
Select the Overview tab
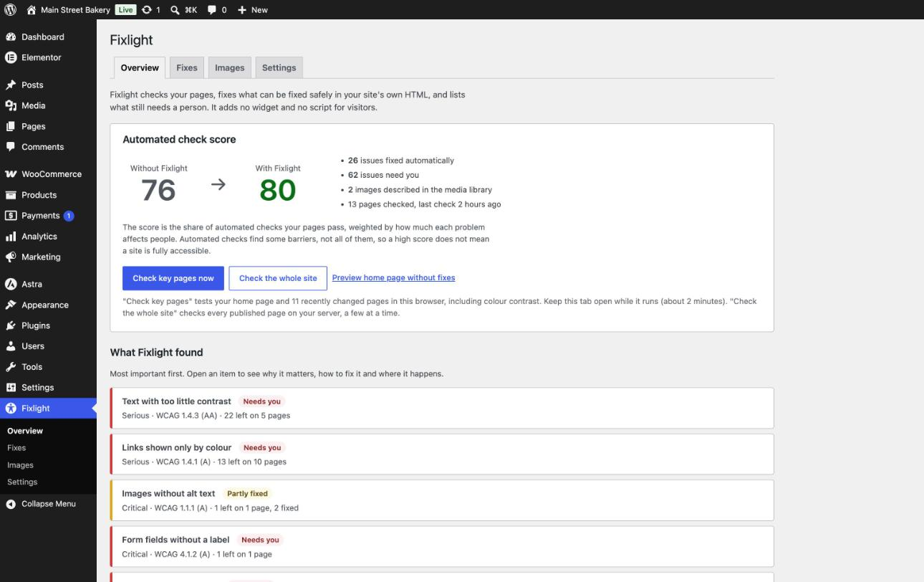[x=140, y=67]
